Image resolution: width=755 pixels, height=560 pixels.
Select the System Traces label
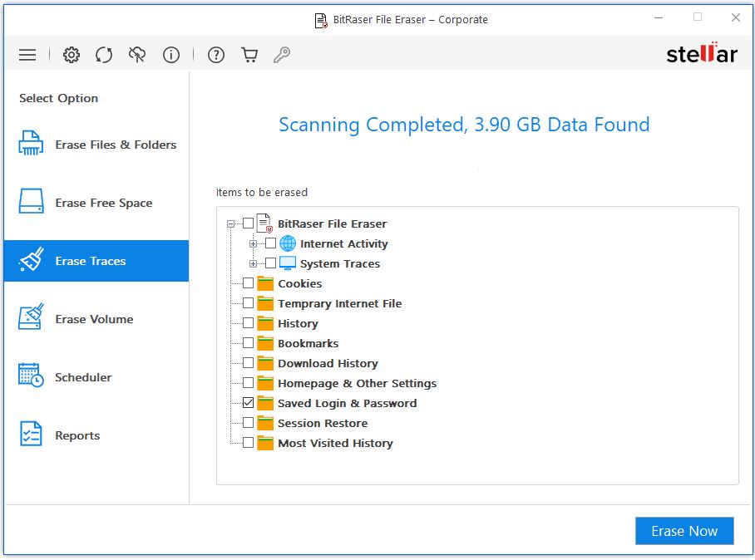[340, 263]
